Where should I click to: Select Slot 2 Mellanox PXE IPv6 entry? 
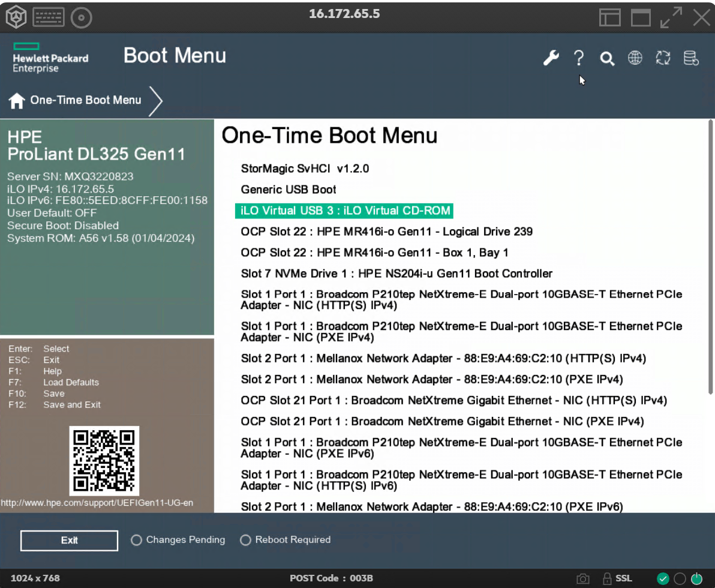431,507
